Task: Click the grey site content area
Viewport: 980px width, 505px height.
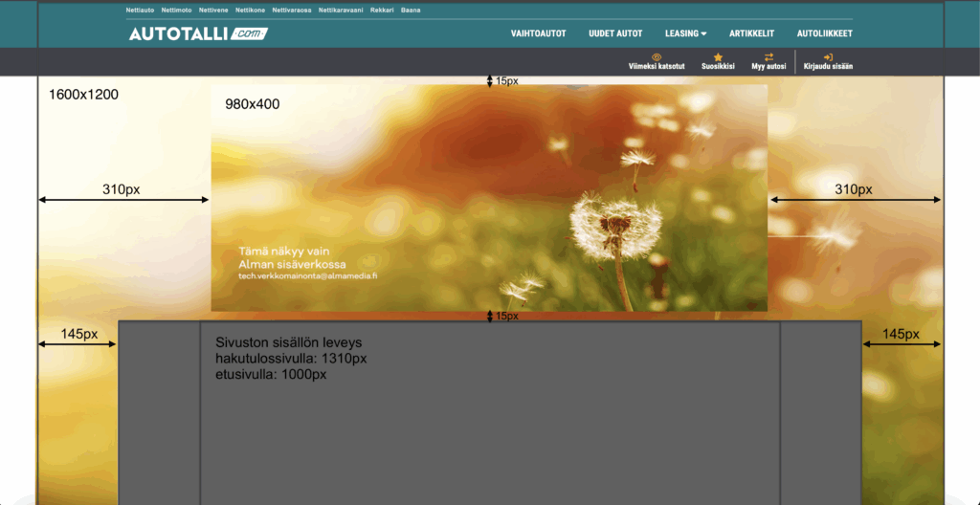Action: click(x=489, y=430)
